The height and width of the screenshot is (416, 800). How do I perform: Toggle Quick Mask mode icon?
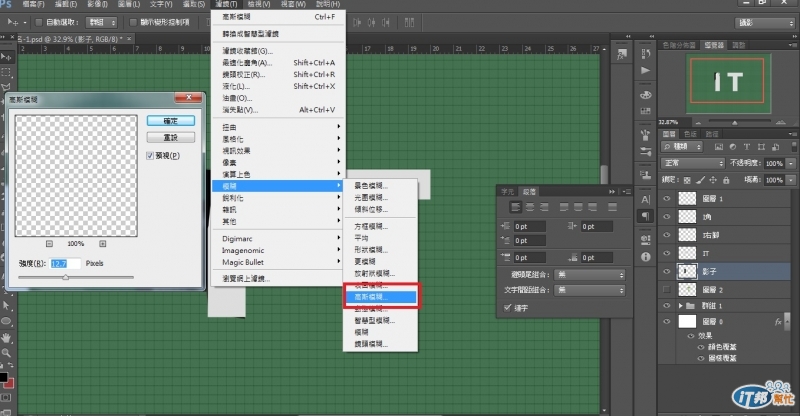coord(6,397)
